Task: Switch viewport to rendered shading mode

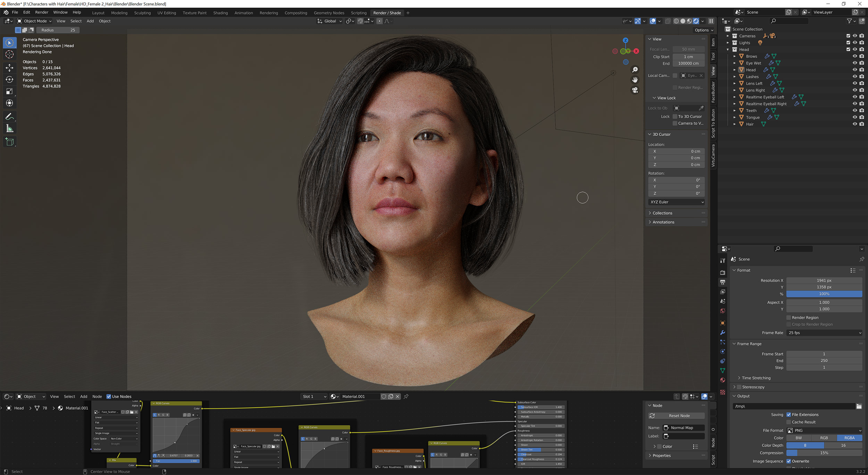Action: pos(696,21)
